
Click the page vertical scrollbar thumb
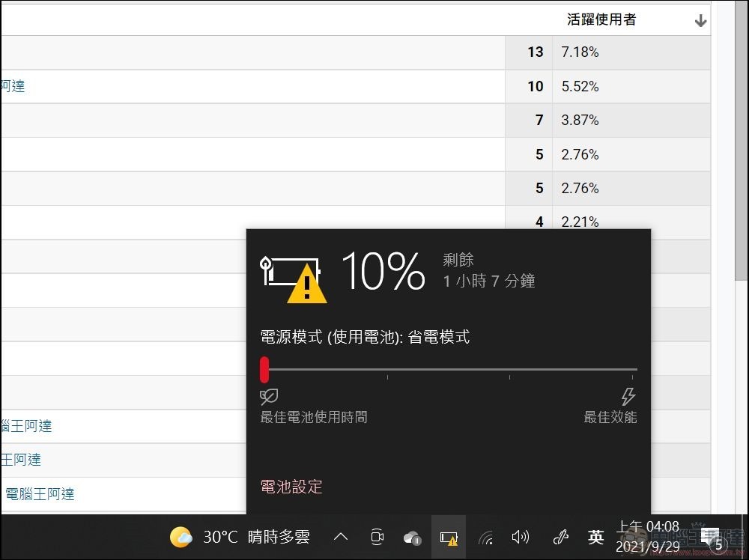741,142
